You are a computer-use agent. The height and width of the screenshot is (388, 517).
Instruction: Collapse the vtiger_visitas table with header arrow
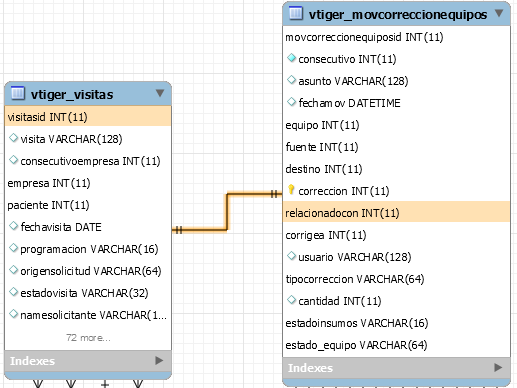pyautogui.click(x=160, y=93)
